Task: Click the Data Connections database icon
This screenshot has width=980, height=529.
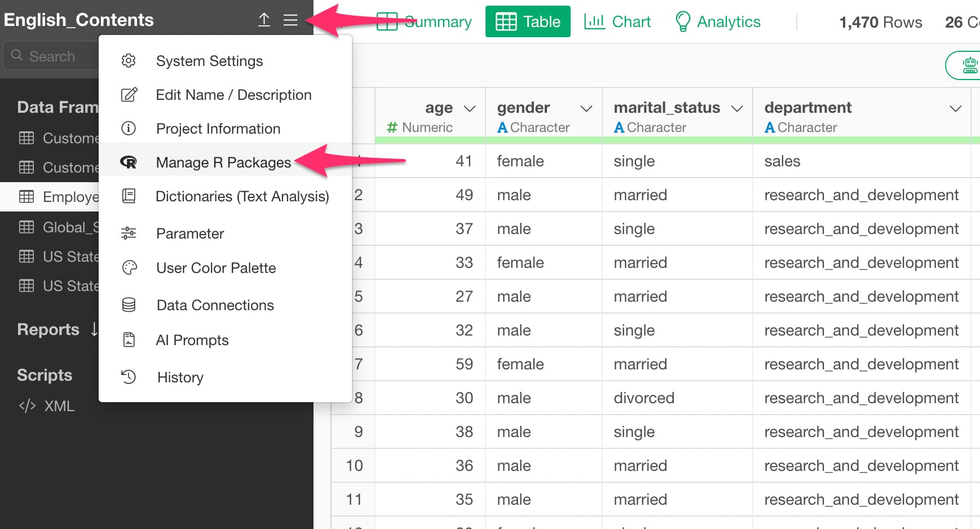Action: 129,305
